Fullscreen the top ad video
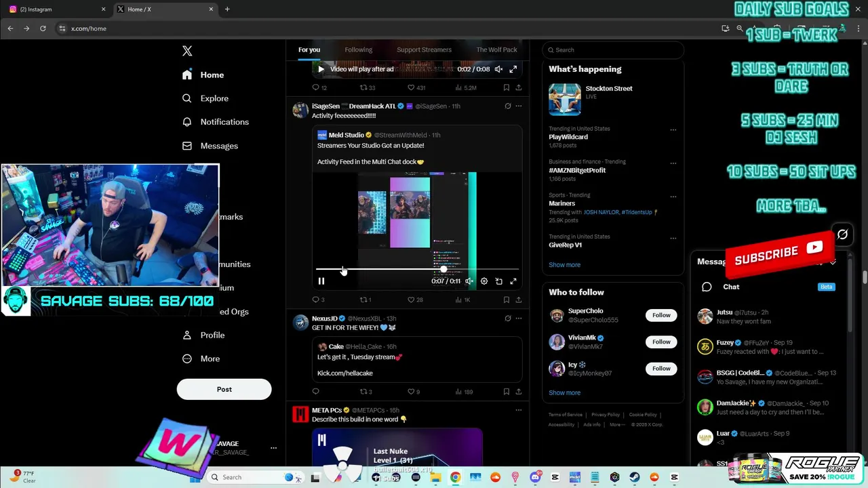 coord(513,69)
